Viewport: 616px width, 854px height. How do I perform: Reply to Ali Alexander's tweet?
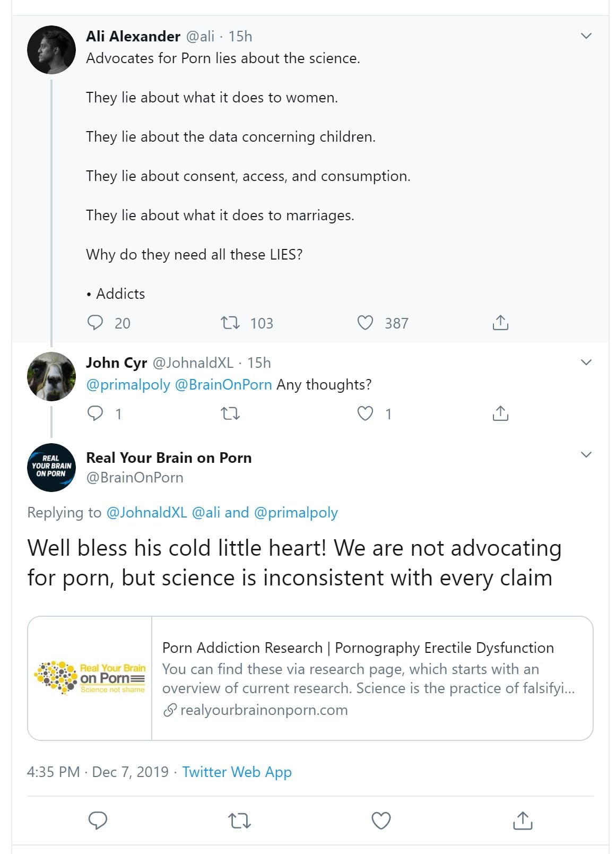96,323
